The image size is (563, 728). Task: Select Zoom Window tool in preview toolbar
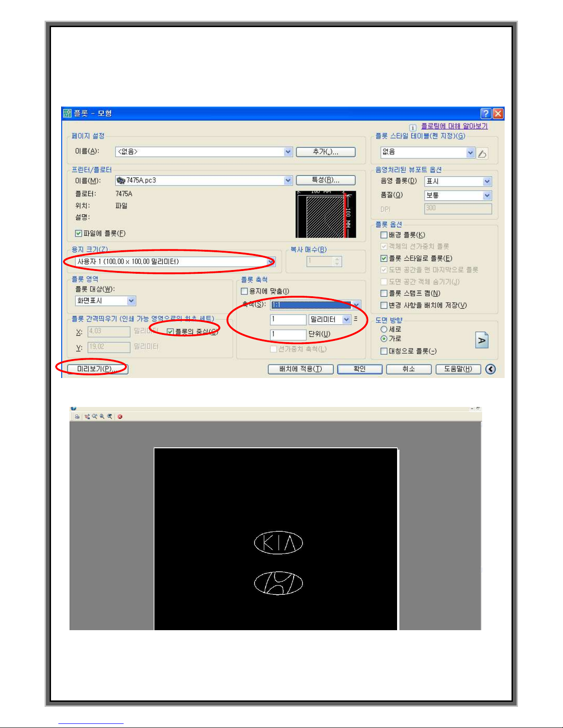point(102,417)
